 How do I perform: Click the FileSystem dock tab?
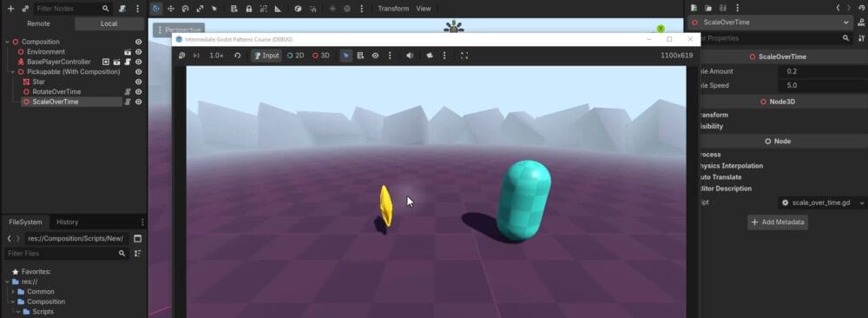[25, 222]
